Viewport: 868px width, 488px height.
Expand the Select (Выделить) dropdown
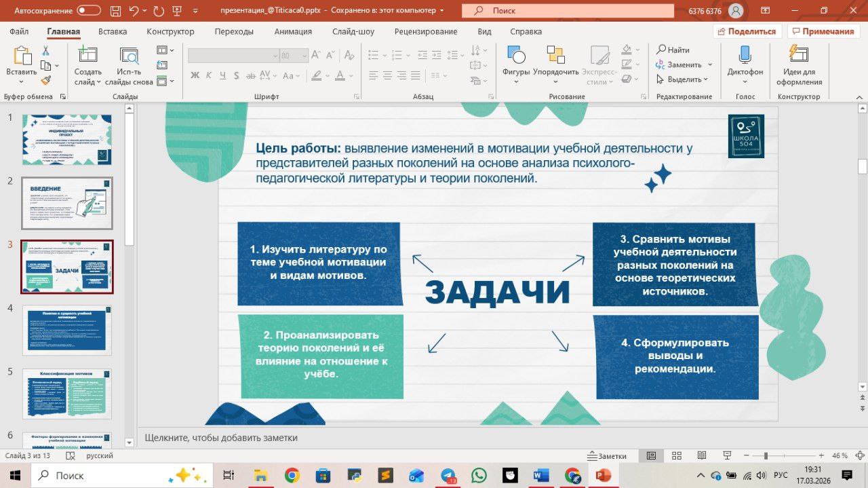[705, 79]
